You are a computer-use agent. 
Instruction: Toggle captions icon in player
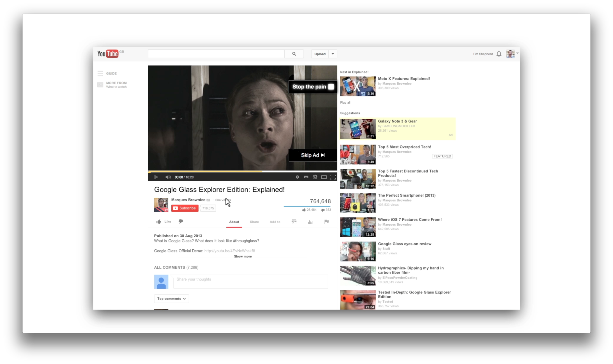[306, 177]
